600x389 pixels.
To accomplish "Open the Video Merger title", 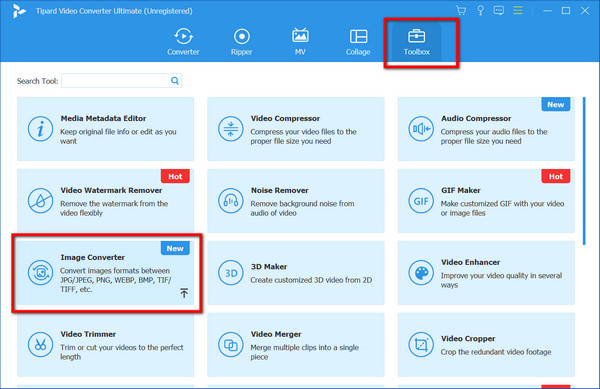I will pyautogui.click(x=276, y=334).
